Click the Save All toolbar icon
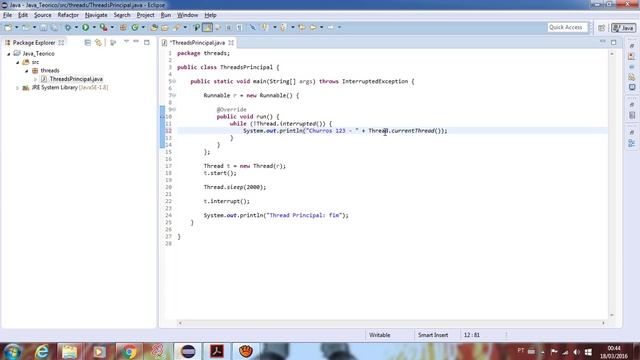The width and height of the screenshot is (640, 360). tap(54, 27)
